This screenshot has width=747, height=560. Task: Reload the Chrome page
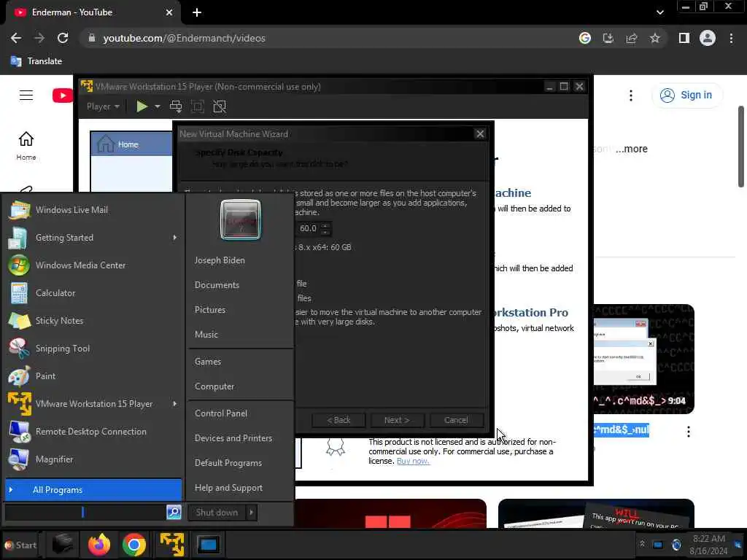coord(63,38)
